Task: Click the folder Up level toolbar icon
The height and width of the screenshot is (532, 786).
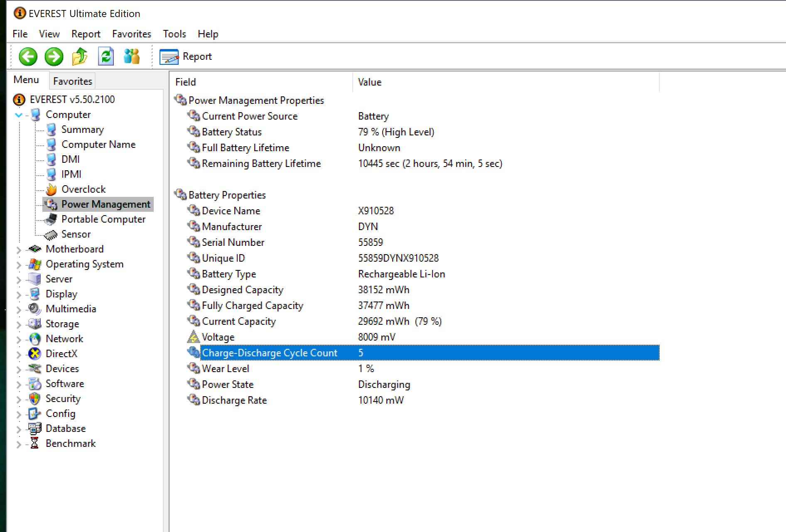Action: coord(80,56)
